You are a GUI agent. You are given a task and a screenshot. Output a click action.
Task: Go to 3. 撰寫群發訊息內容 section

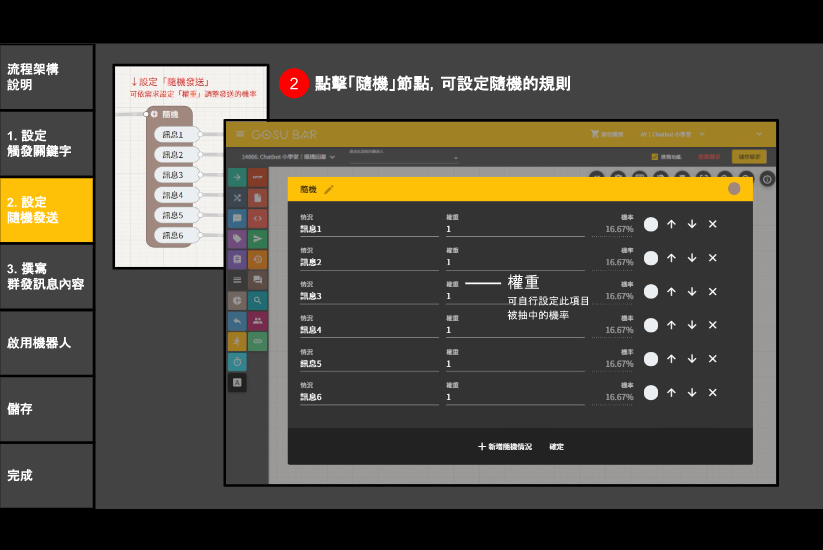(x=47, y=277)
